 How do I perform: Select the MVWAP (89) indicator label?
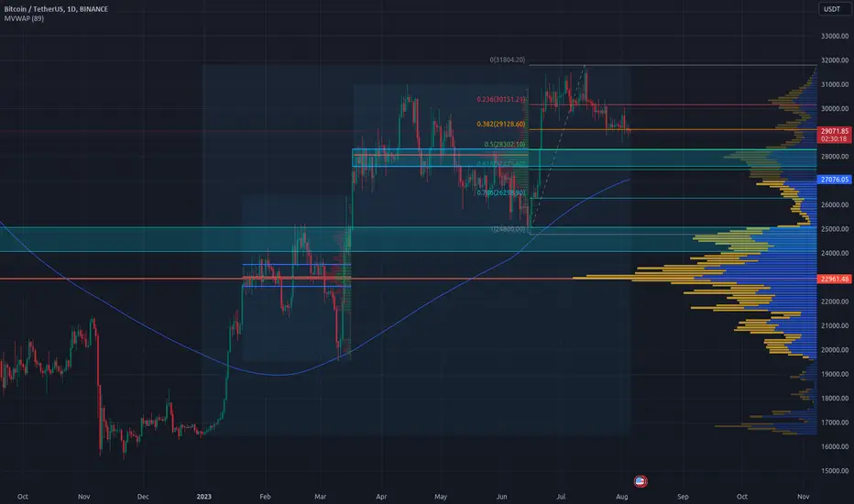point(24,18)
